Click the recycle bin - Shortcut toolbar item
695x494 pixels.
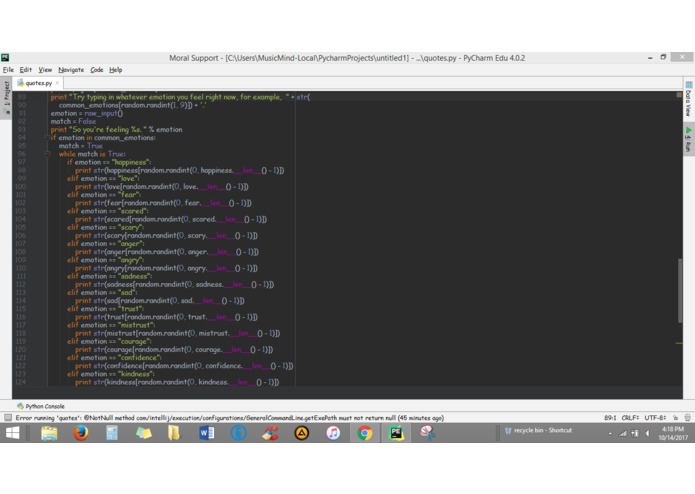[x=539, y=431]
